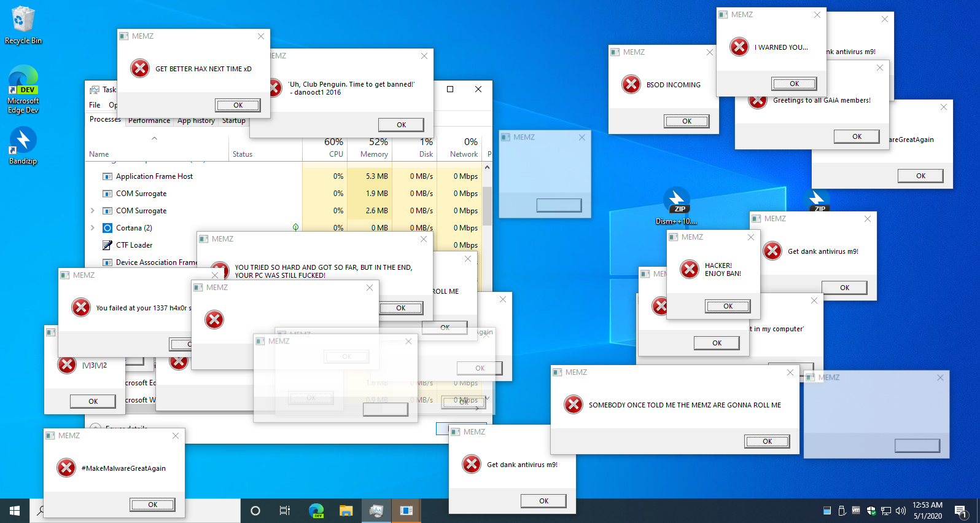Expand the second COM Surrogate process group
This screenshot has height=523, width=980.
pos(92,211)
